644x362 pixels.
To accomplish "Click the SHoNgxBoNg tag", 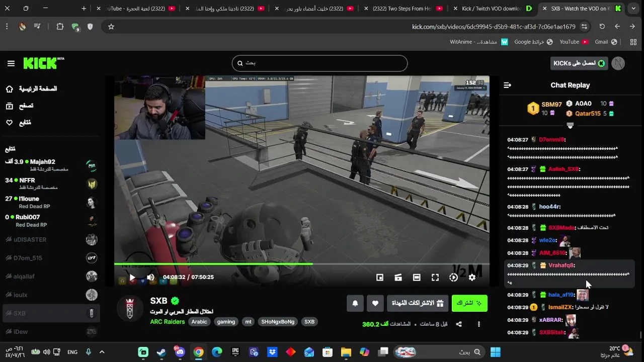I will pyautogui.click(x=278, y=322).
